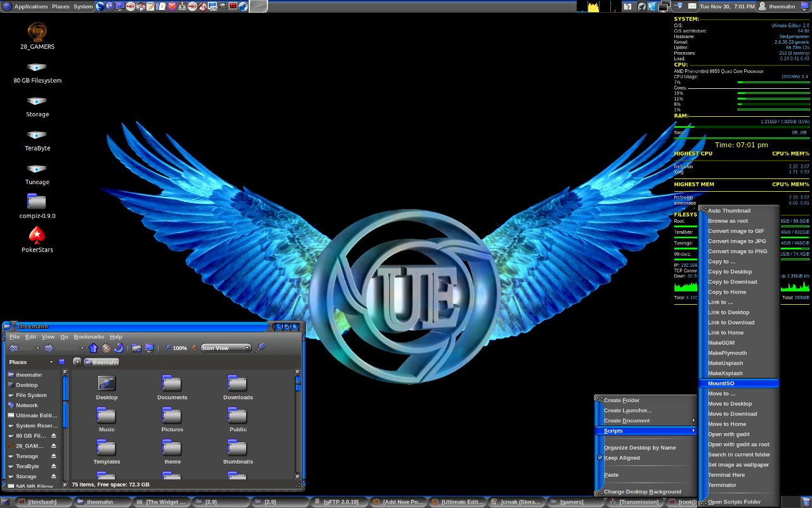Choose Convert image to PNG script
Image resolution: width=812 pixels, height=508 pixels.
[739, 251]
